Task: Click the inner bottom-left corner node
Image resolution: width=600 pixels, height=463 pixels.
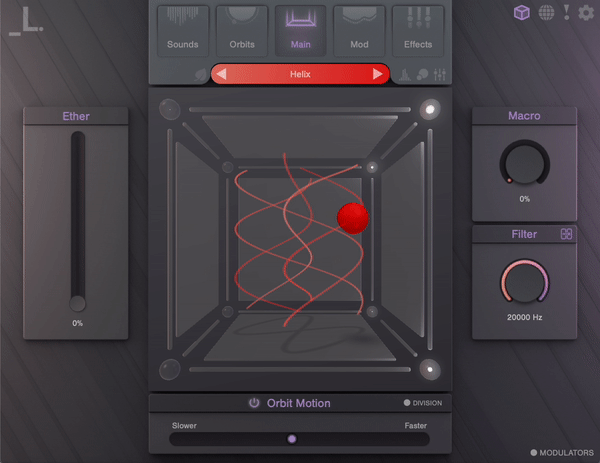Action: tap(228, 311)
